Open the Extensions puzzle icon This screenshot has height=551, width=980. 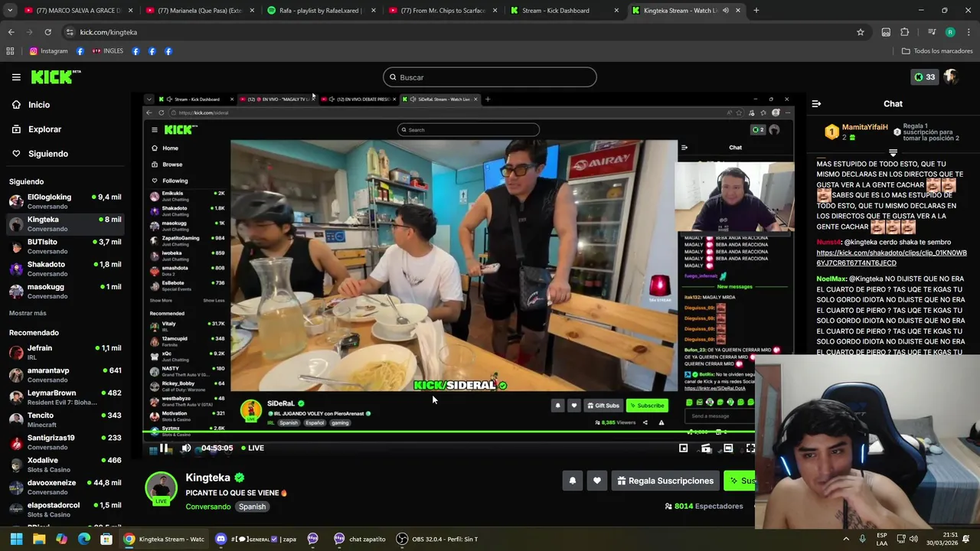(x=905, y=32)
